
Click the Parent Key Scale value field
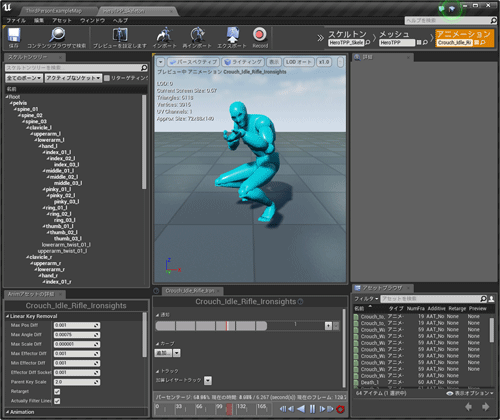tap(77, 382)
